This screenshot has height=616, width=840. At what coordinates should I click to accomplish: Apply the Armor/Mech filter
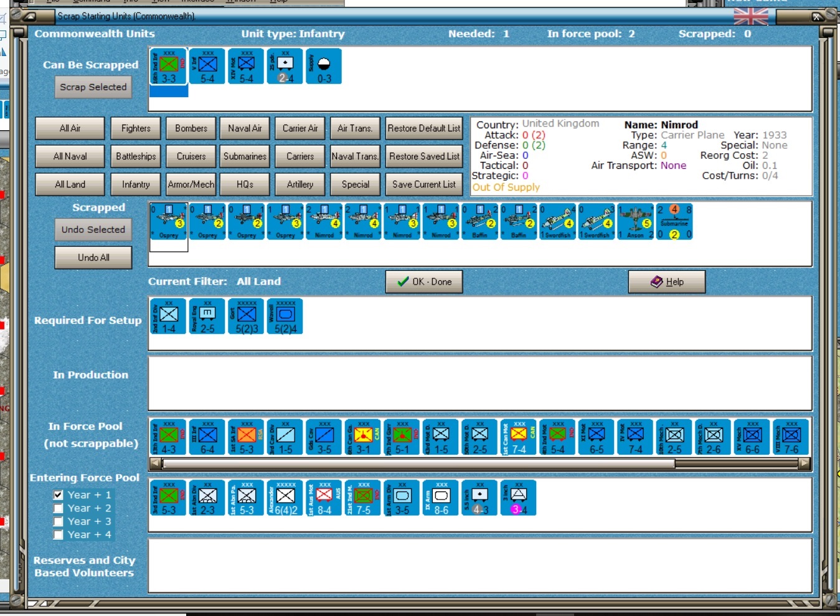coord(191,184)
